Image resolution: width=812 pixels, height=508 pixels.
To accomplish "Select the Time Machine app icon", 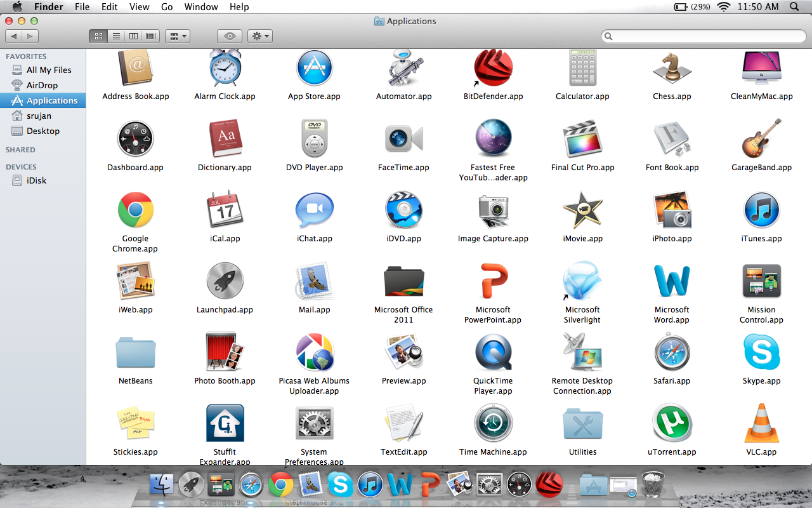I will click(x=493, y=423).
